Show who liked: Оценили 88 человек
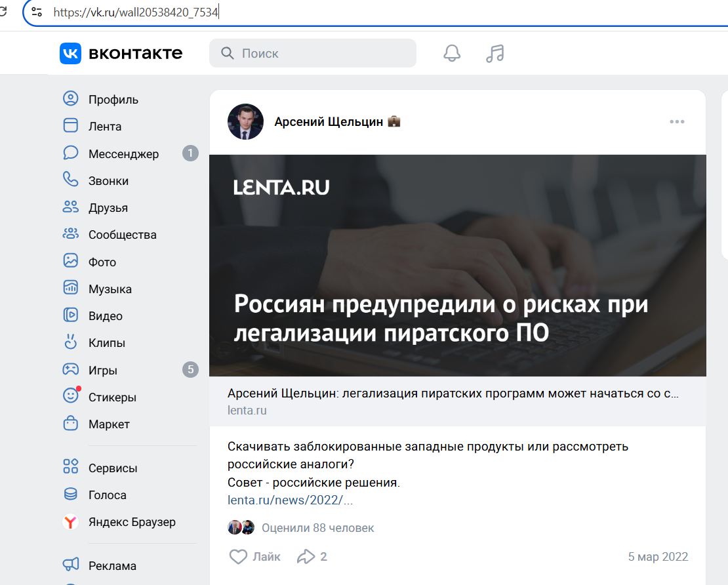Screen dimensions: 728x585 point(317,528)
